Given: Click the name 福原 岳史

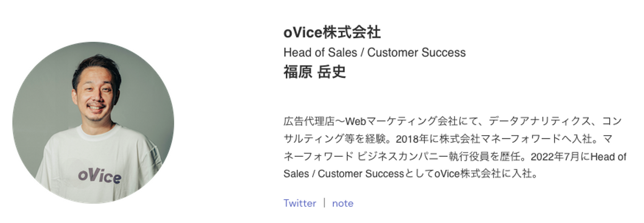Looking at the screenshot, I should tap(314, 72).
